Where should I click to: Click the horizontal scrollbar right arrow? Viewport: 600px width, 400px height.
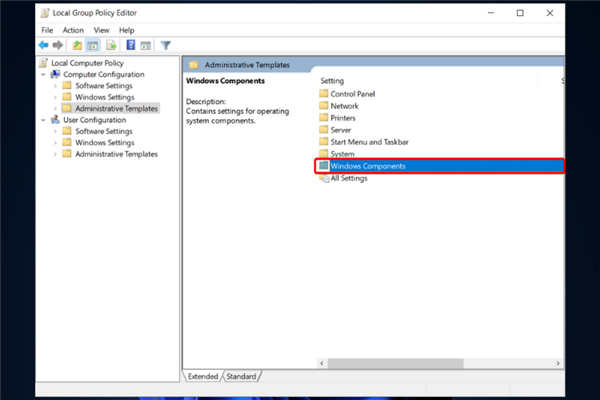click(x=558, y=363)
